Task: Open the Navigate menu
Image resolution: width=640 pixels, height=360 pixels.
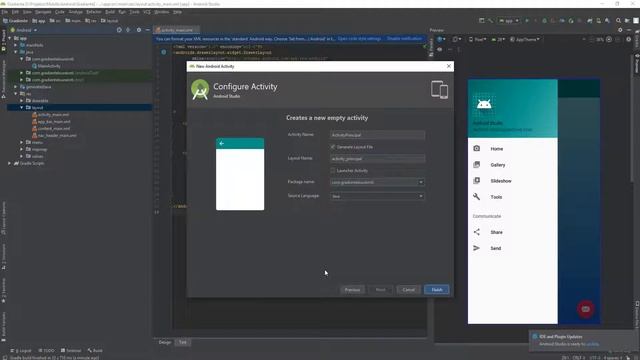Action: click(43, 12)
